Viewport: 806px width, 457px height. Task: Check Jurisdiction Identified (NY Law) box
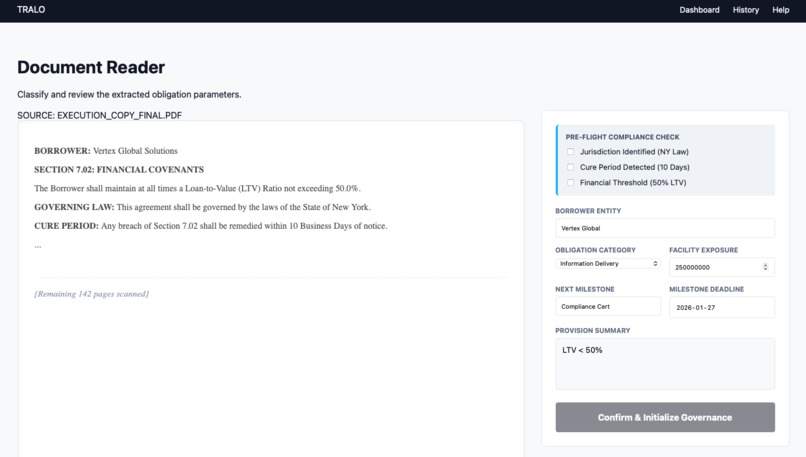(x=570, y=152)
